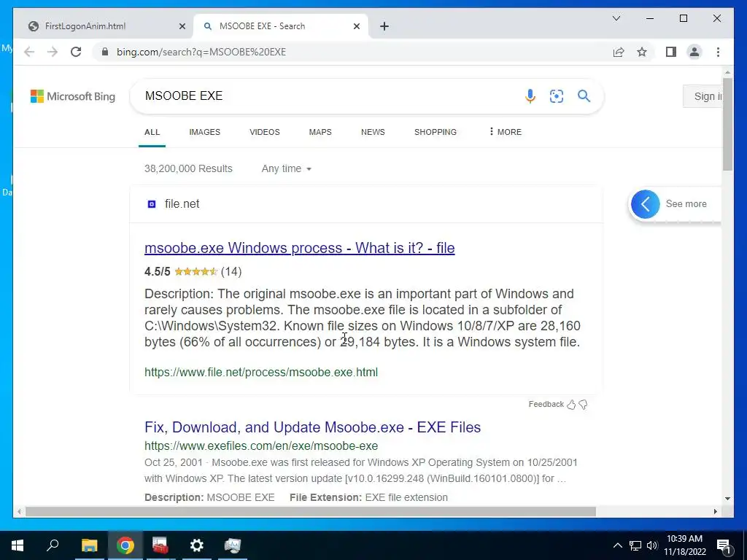Image resolution: width=747 pixels, height=560 pixels.
Task: Click the taskbar volume speaker icon
Action: coord(652,545)
